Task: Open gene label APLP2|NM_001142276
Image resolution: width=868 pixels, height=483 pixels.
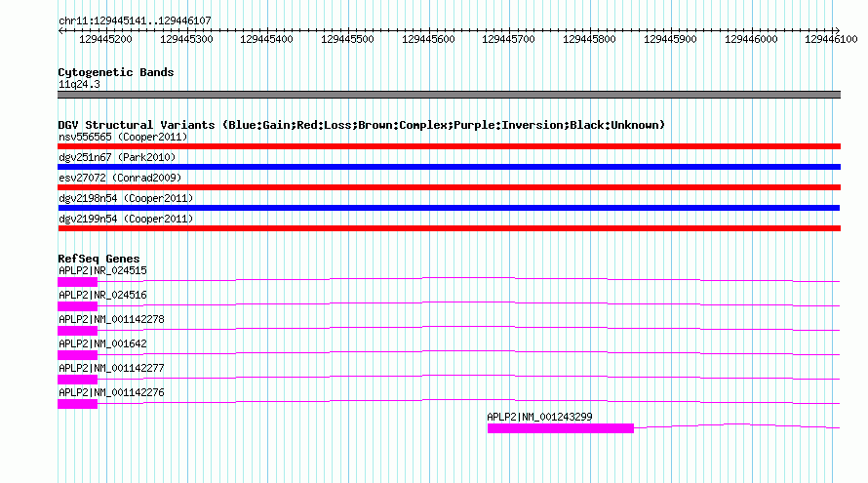Action: (111, 392)
